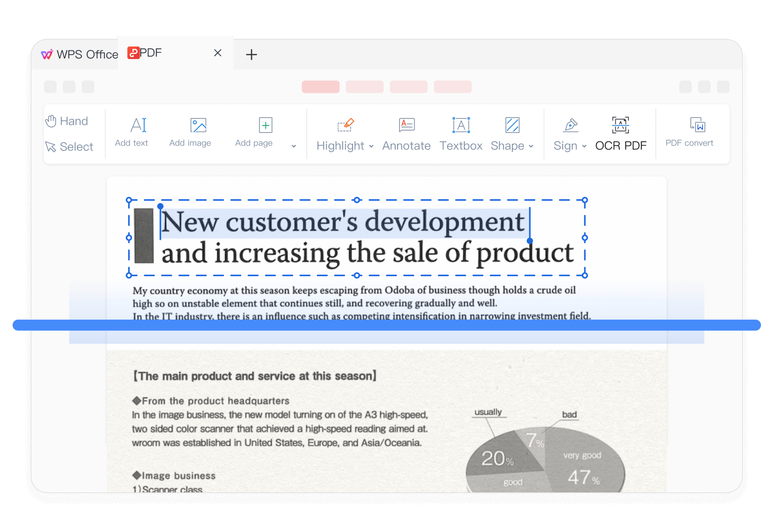Select the Hand tool
Image resolution: width=774 pixels, height=532 pixels.
(x=67, y=121)
